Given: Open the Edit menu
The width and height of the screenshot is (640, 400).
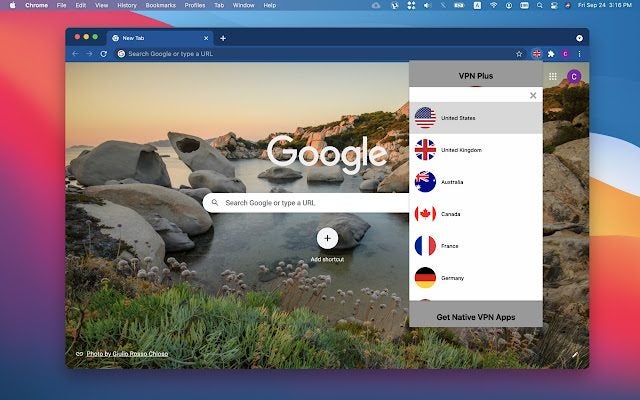Looking at the screenshot, I should (x=81, y=5).
